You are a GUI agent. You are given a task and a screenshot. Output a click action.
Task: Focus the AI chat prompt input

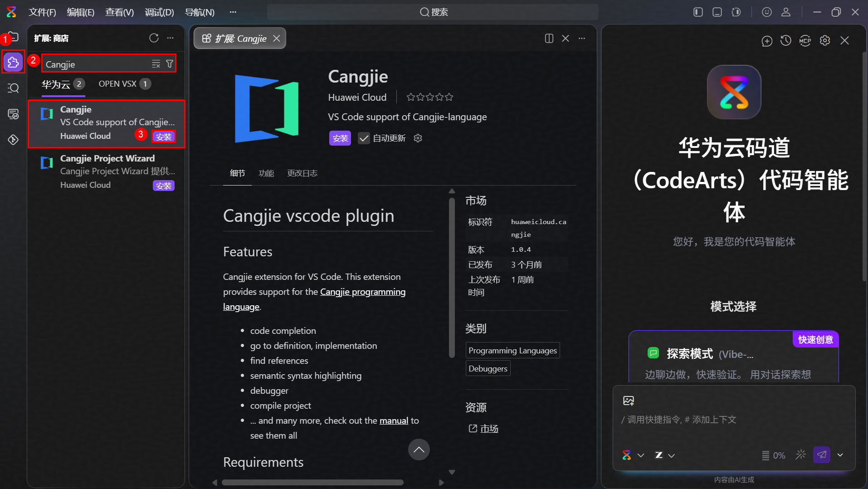tap(734, 419)
